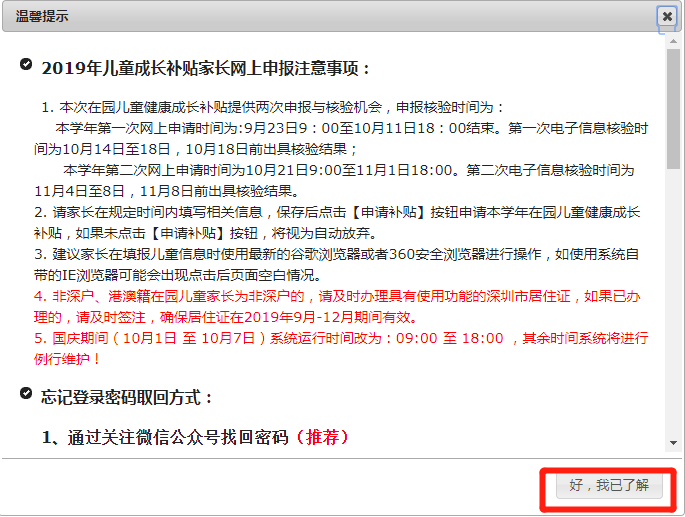The height and width of the screenshot is (517, 685).
Task: Click the line starting 本学年第一次网上申请时间
Action: (x=352, y=128)
